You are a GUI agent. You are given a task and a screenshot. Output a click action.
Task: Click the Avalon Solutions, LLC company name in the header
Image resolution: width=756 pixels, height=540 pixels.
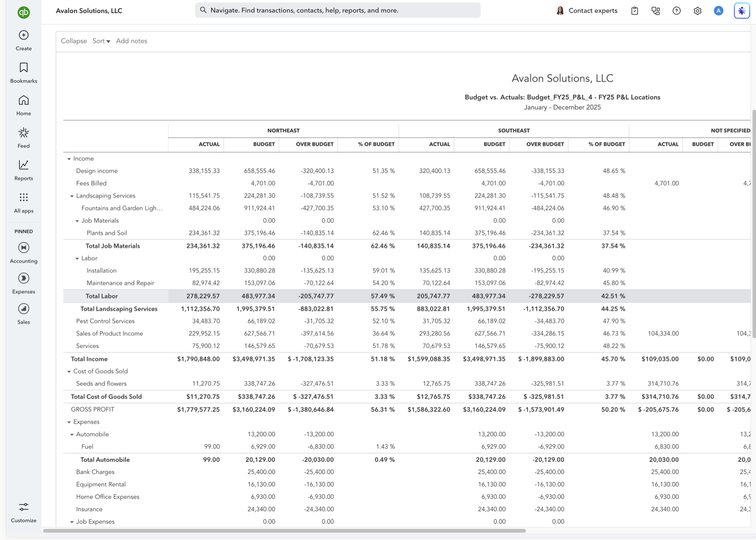tap(89, 11)
